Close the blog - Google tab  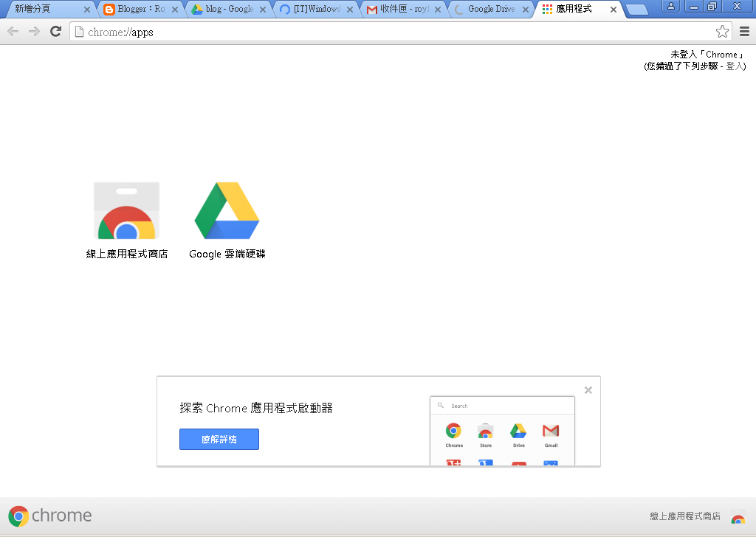[263, 9]
